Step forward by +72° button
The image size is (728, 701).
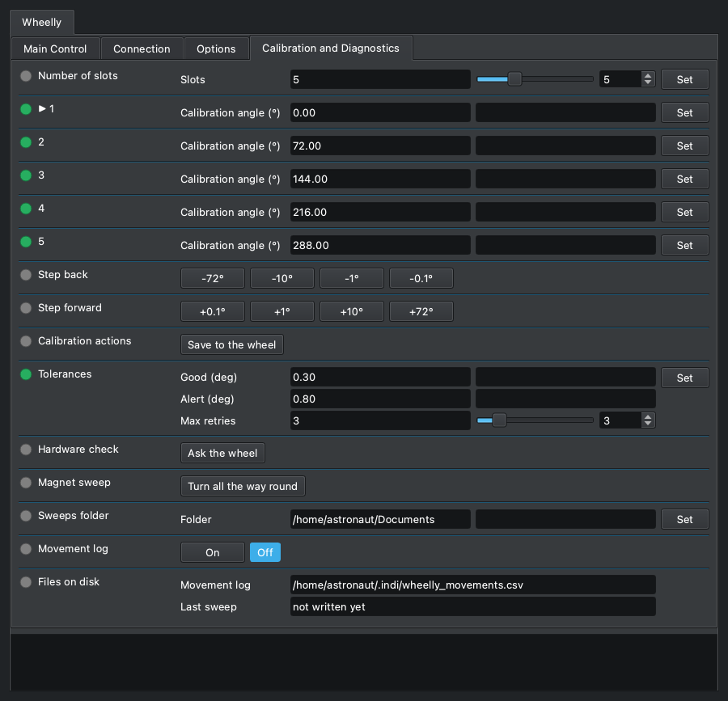pyautogui.click(x=421, y=311)
